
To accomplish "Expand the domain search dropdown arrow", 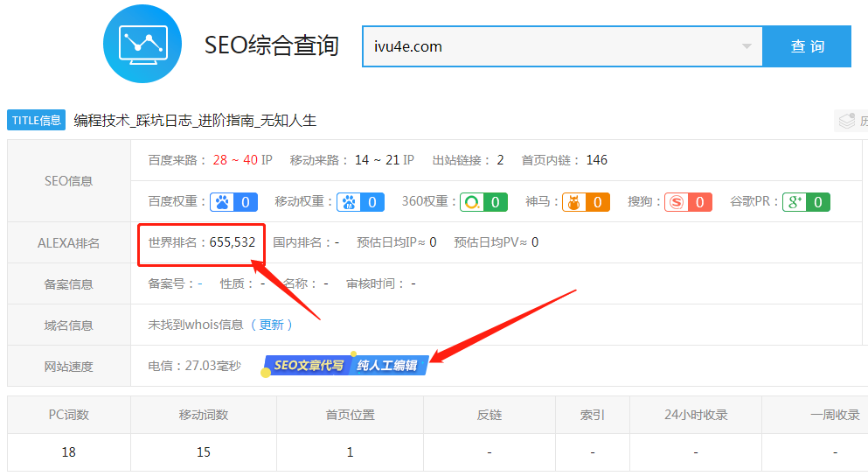I will (746, 46).
